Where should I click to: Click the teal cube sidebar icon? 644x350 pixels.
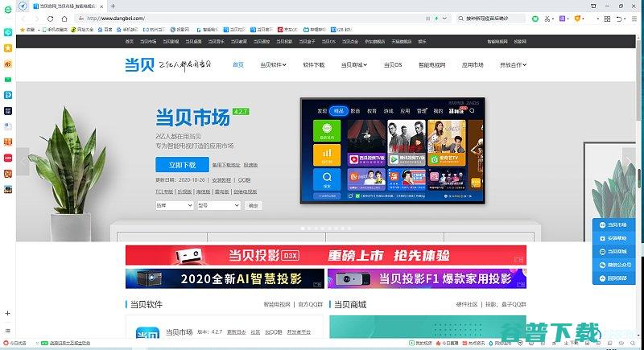(x=8, y=32)
